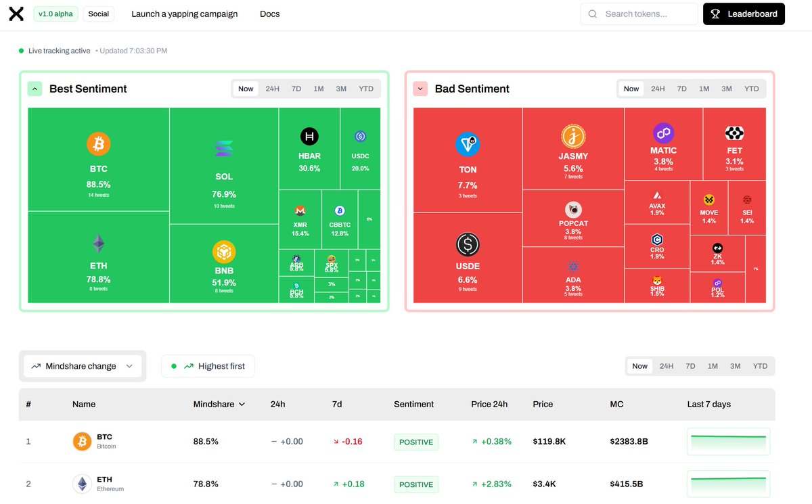Select 1M in Best Sentiment timeframe
Image resolution: width=812 pixels, height=504 pixels.
click(319, 89)
